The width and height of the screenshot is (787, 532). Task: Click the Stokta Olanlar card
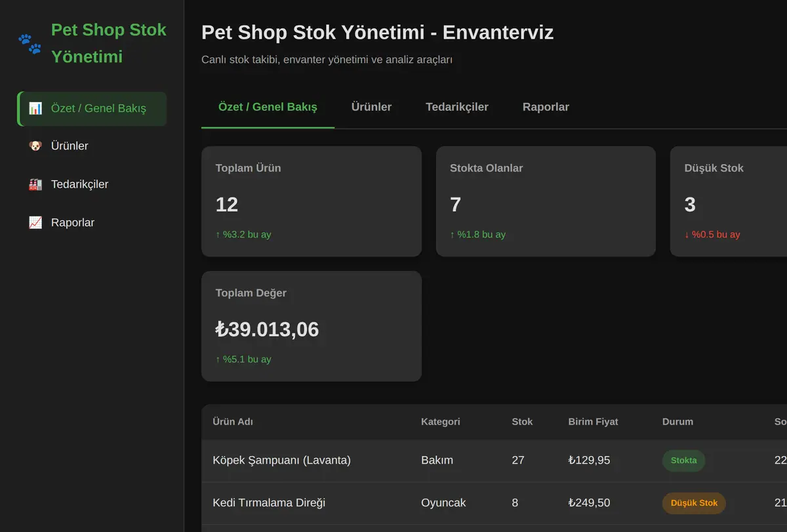(546, 201)
